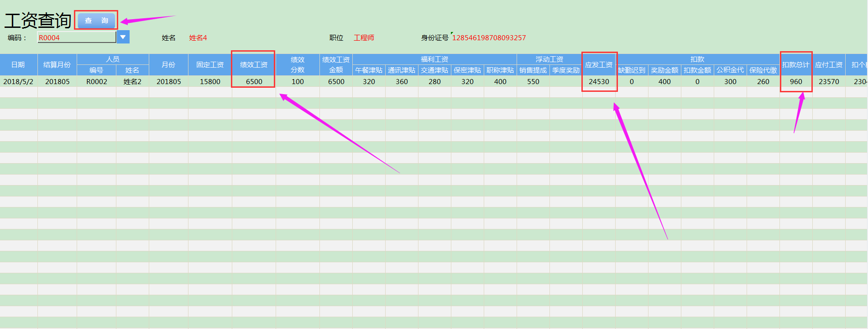Click the 绩效分数 column header
The width and height of the screenshot is (868, 329).
click(x=298, y=65)
